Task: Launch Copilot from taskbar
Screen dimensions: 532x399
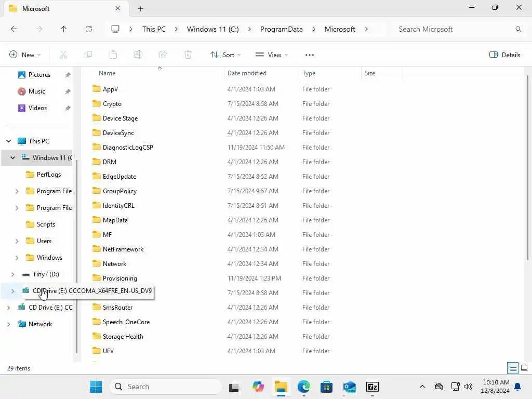Action: [x=258, y=387]
